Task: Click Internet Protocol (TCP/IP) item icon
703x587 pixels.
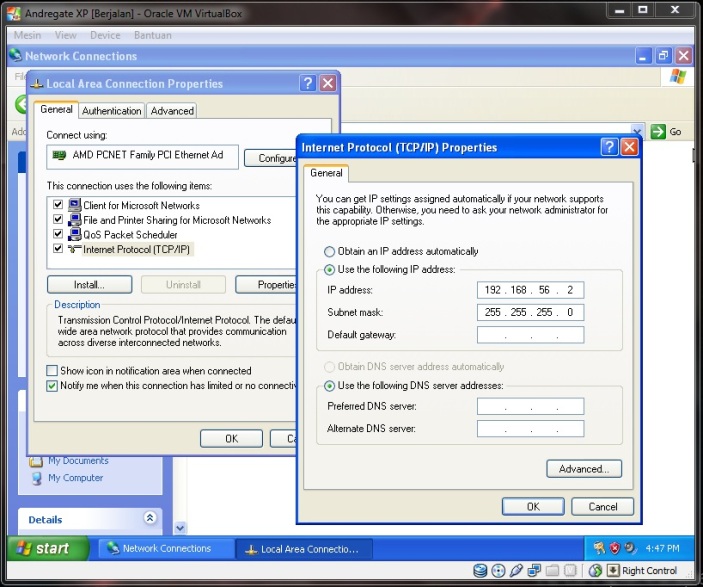Action: tap(74, 249)
